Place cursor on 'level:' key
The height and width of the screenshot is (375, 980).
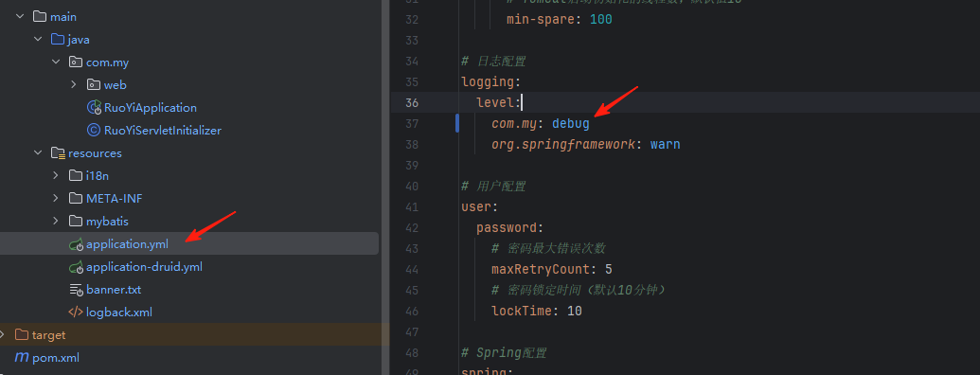[498, 102]
